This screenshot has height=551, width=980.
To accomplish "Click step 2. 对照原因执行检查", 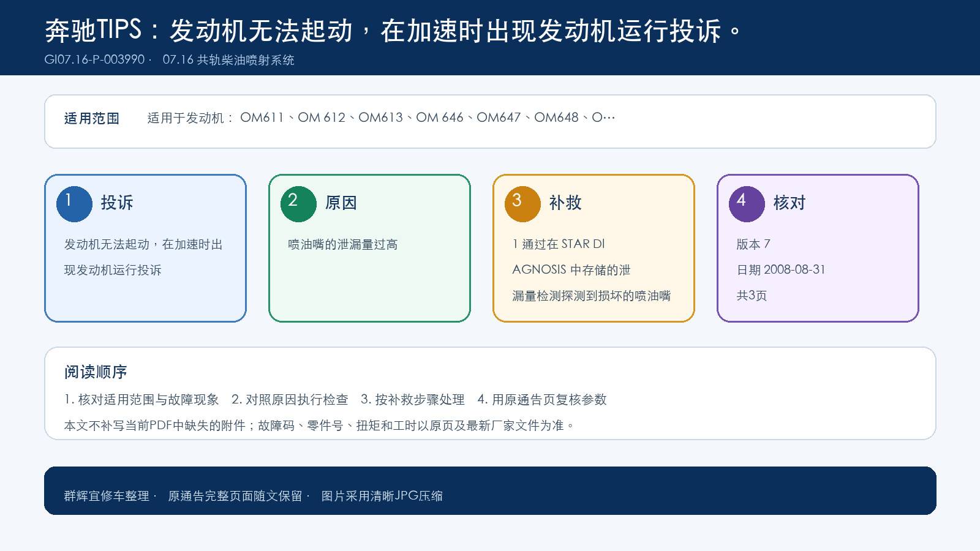I will [x=290, y=400].
